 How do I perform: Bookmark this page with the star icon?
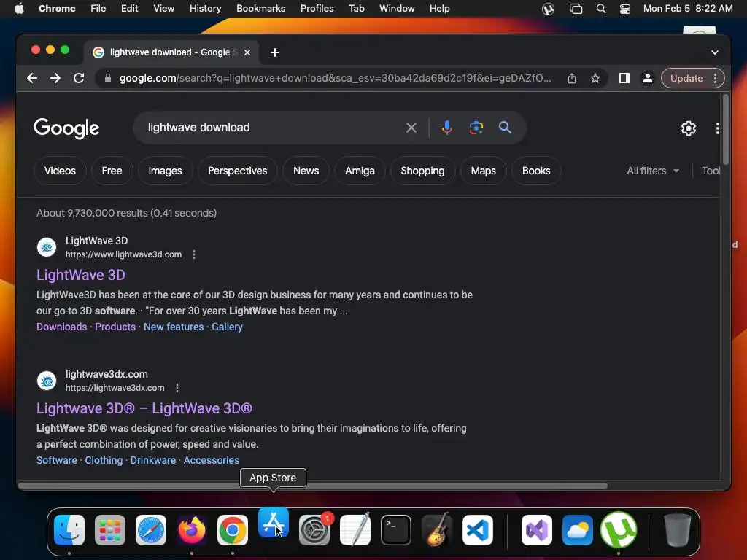595,78
